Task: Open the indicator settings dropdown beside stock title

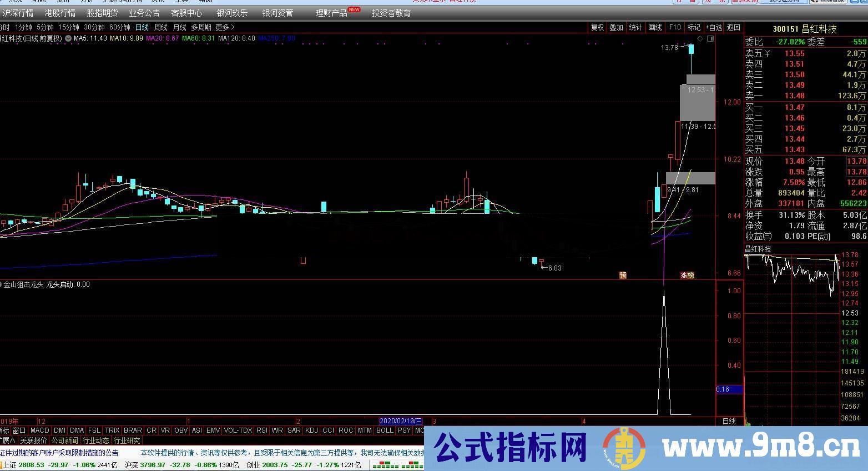Action: 68,38
